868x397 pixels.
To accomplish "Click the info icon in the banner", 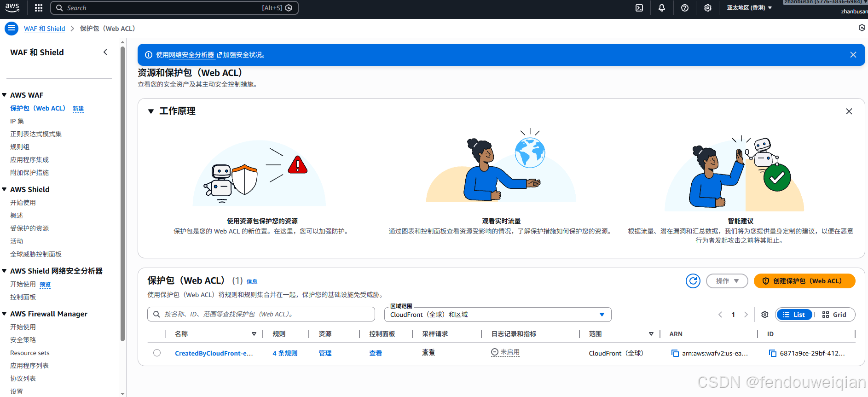I will (x=149, y=55).
